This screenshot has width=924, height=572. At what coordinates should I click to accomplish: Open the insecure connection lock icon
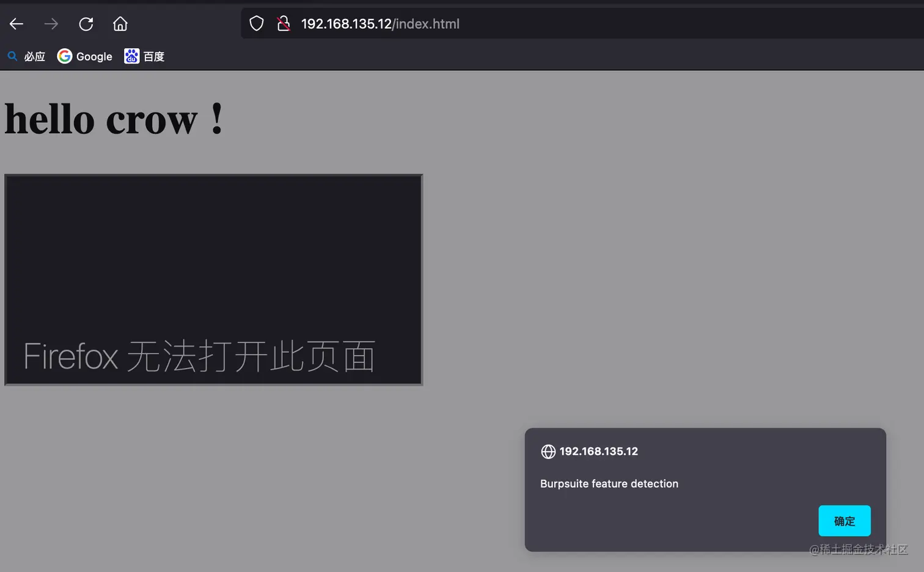tap(284, 24)
